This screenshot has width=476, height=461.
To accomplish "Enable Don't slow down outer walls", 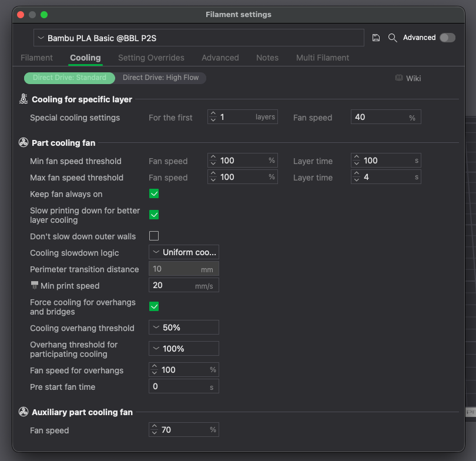I will 153,236.
